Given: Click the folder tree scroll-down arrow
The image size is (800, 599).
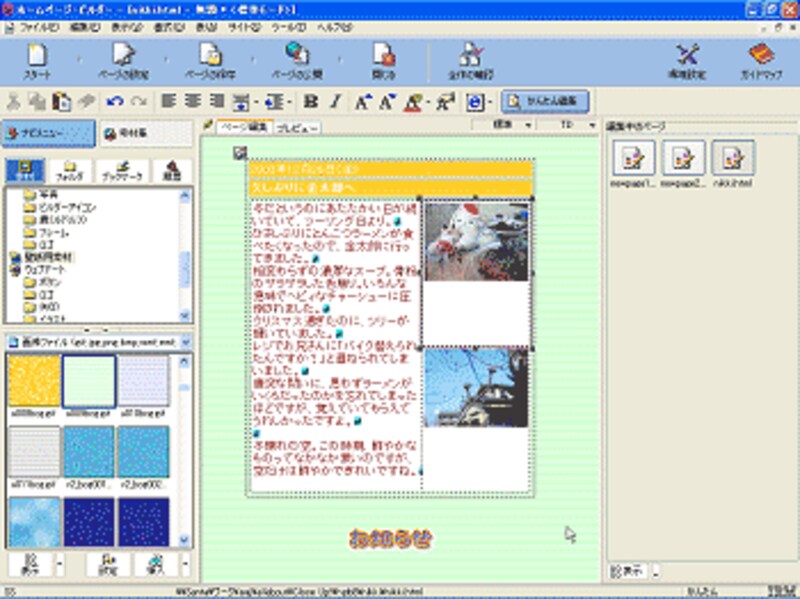Looking at the screenshot, I should pos(185,316).
